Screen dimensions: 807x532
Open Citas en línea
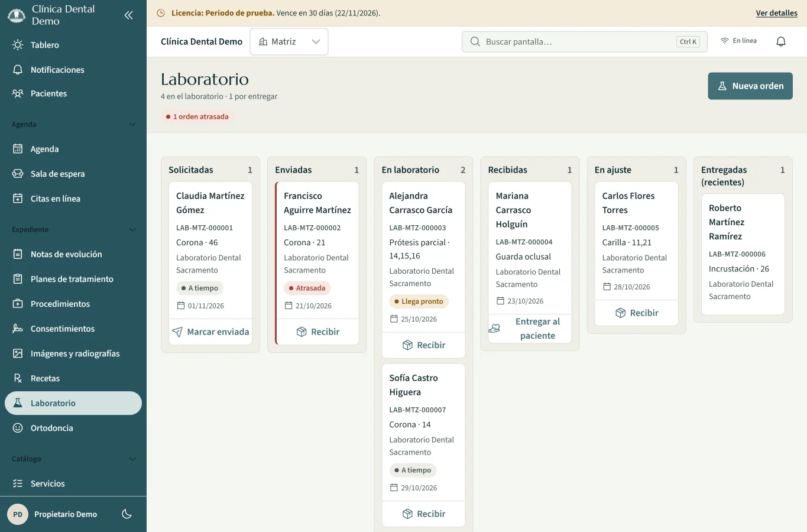73,199
